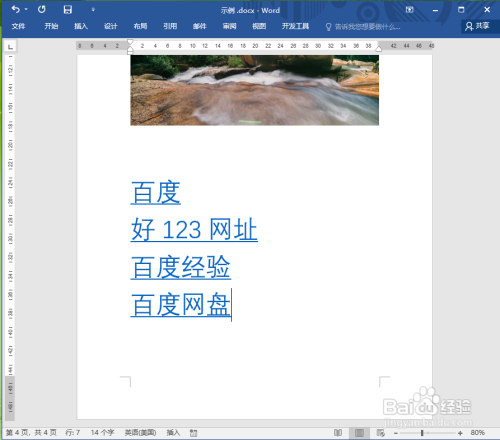Click the 百度 hyperlink
This screenshot has width=500, height=440.
[x=156, y=193]
